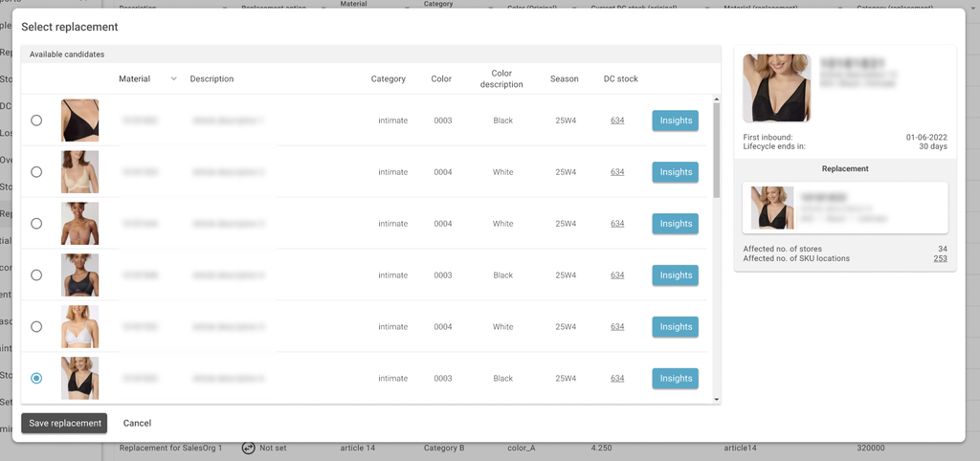Open Insights for the pink bra candidate
The width and height of the screenshot is (980, 461).
click(675, 224)
